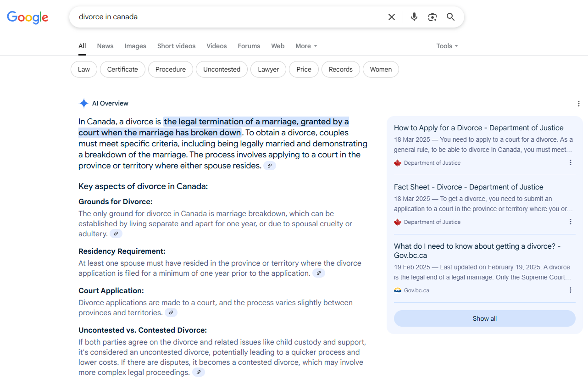Open source link after Court Application text
588x379 pixels.
point(171,312)
